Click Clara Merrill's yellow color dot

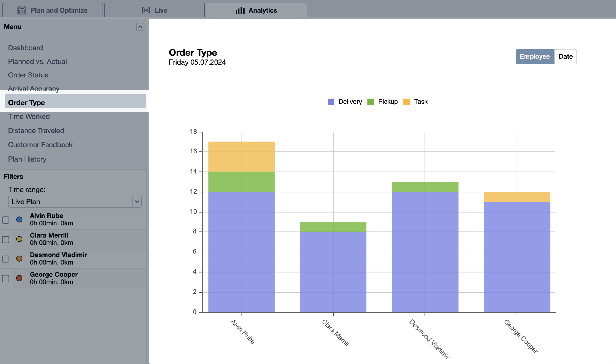coord(19,239)
